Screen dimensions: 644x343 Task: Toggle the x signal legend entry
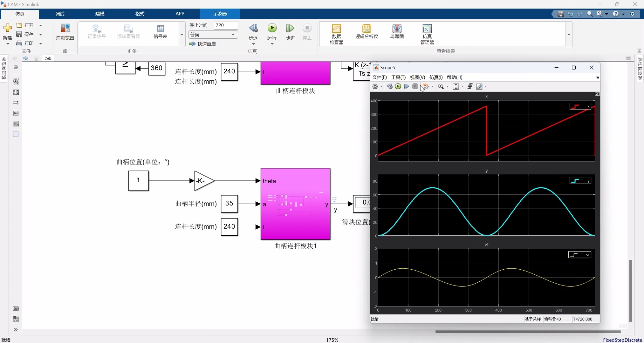(x=580, y=107)
